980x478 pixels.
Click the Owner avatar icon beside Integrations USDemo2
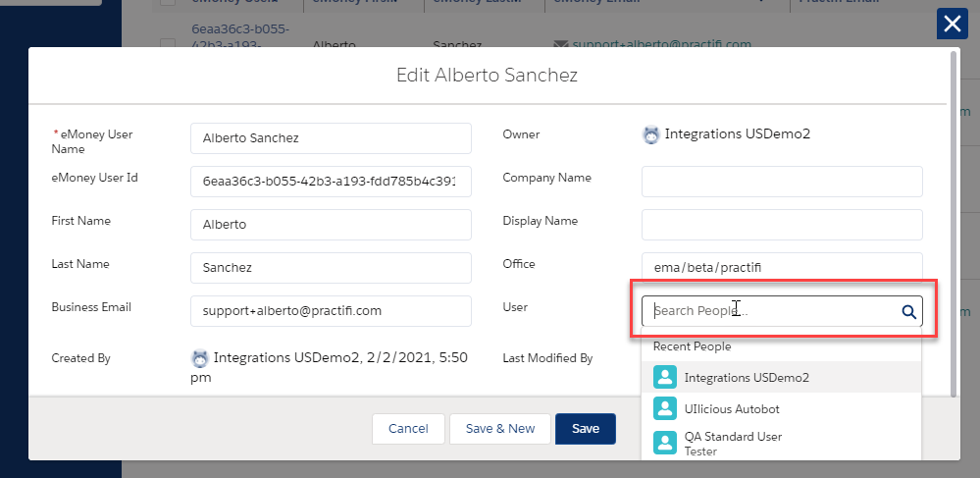(x=651, y=134)
